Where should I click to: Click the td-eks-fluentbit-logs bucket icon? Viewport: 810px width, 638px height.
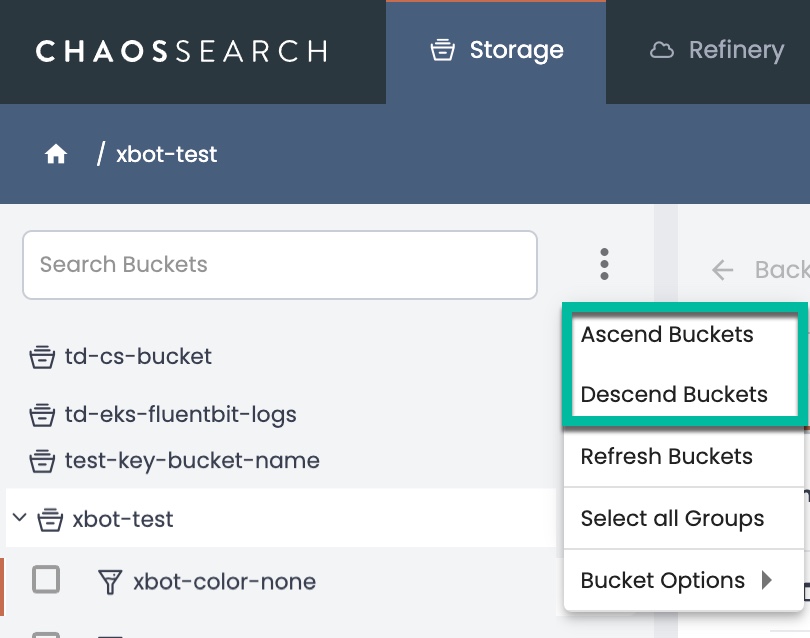(42, 415)
